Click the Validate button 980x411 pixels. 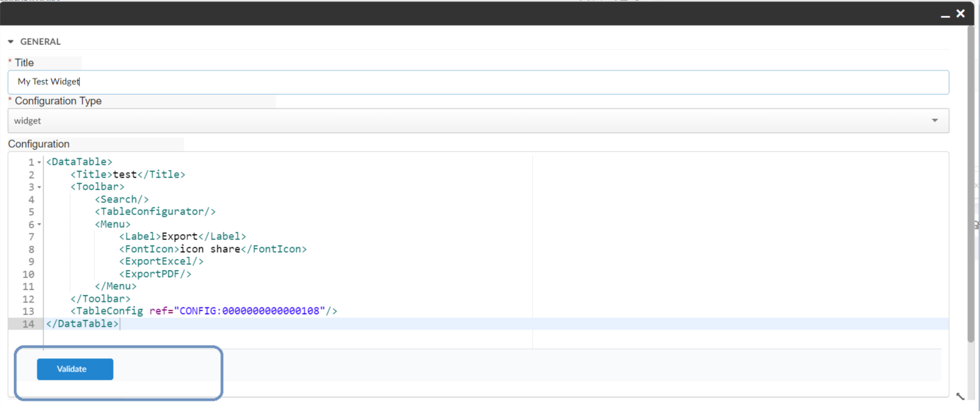click(x=75, y=369)
